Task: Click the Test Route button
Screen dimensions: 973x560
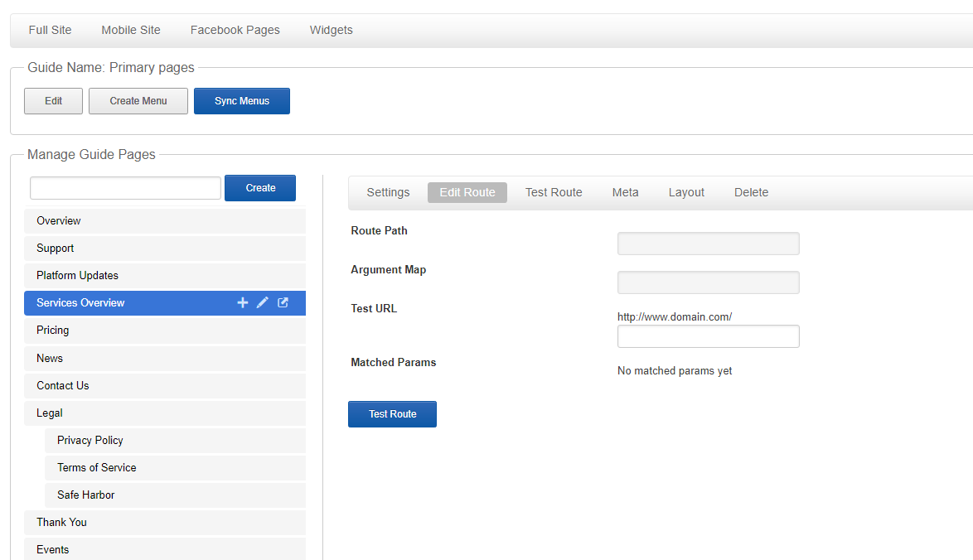Action: tap(392, 413)
